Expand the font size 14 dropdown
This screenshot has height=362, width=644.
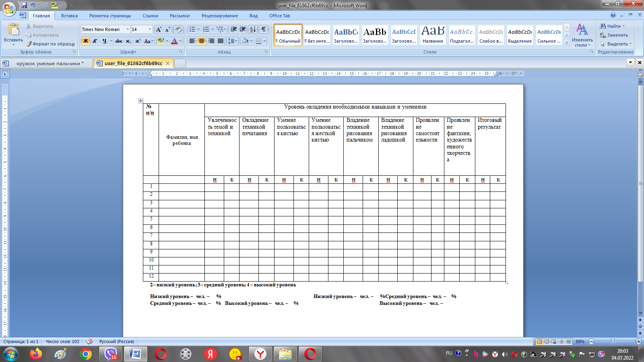click(150, 29)
